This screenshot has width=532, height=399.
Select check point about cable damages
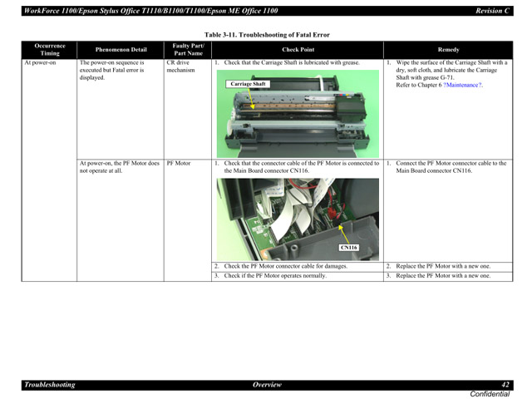pyautogui.click(x=285, y=266)
